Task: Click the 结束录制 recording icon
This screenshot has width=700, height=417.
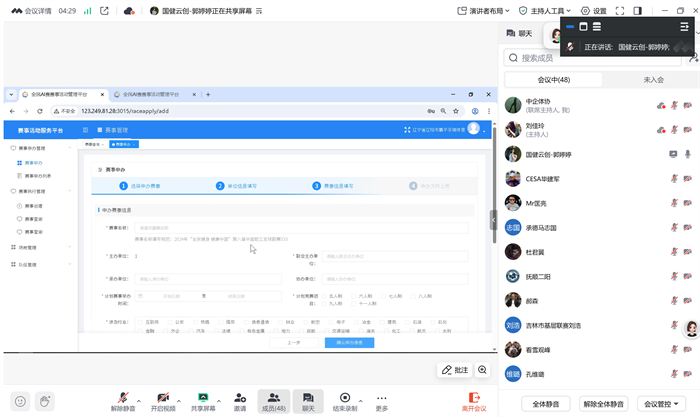Action: (x=345, y=397)
